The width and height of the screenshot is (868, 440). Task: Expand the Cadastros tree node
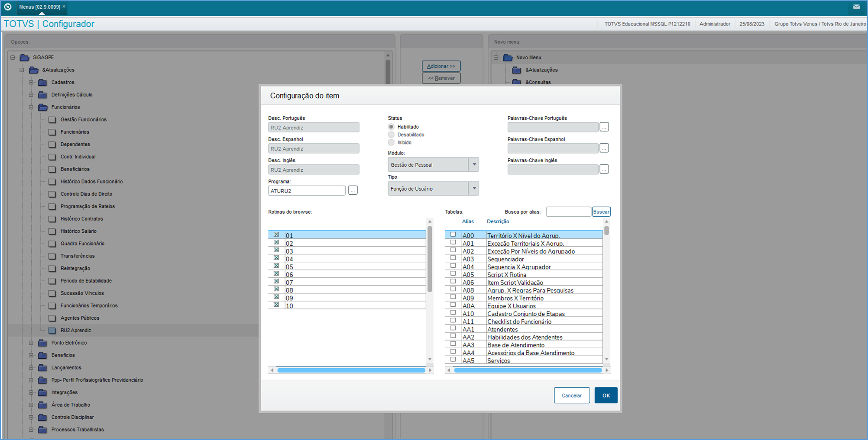31,82
